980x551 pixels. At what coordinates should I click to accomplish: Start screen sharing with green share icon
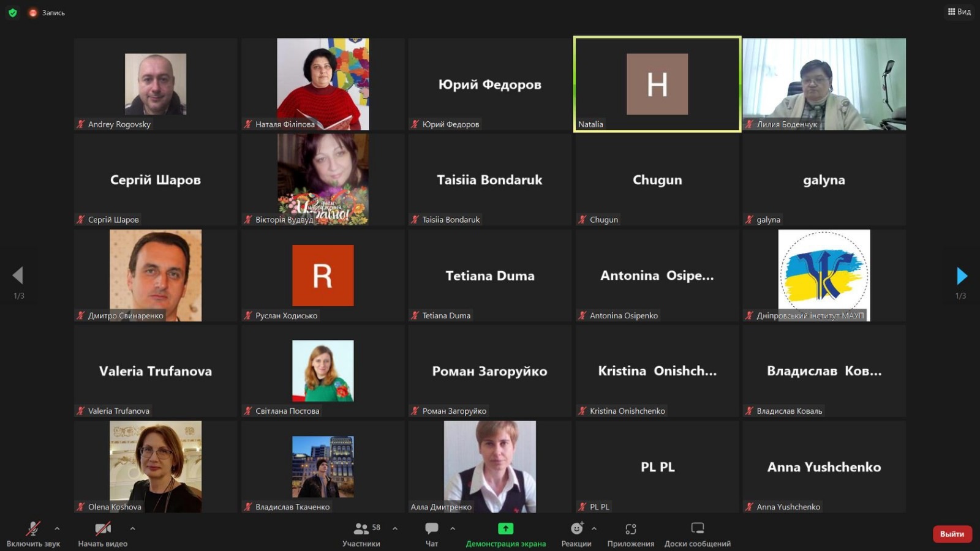click(505, 528)
